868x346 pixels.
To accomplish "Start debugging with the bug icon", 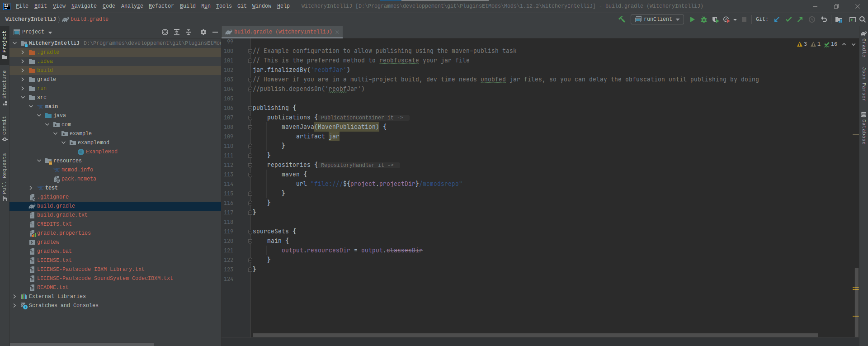I will (703, 19).
